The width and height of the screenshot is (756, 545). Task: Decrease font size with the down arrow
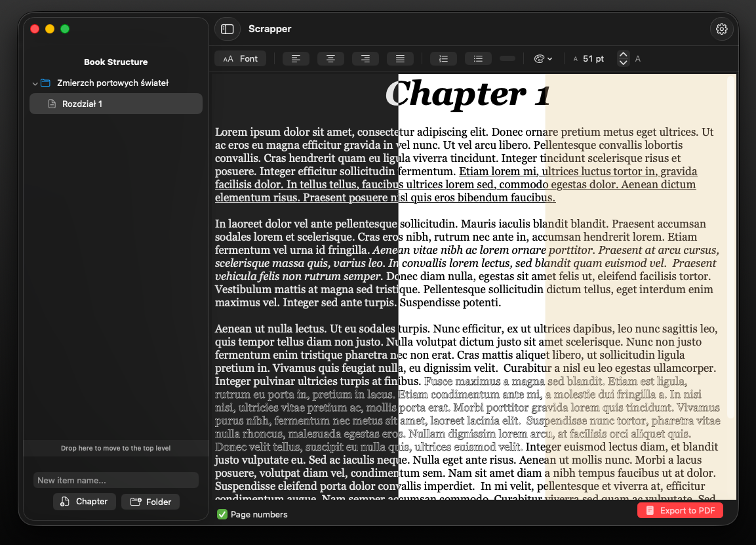[x=623, y=63]
